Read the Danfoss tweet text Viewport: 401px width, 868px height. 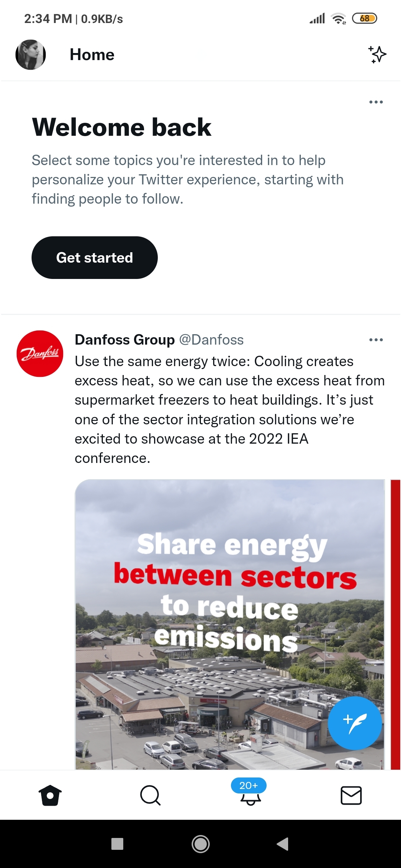click(x=229, y=410)
